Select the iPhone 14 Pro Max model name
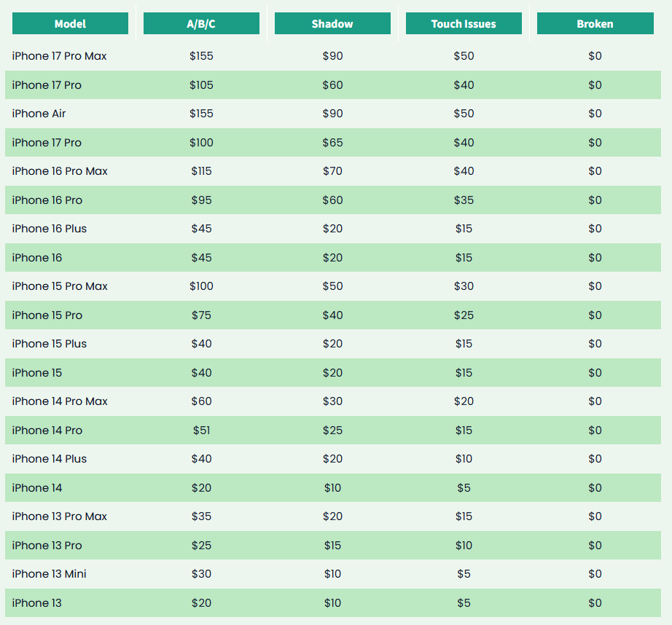This screenshot has width=672, height=625. [x=60, y=401]
